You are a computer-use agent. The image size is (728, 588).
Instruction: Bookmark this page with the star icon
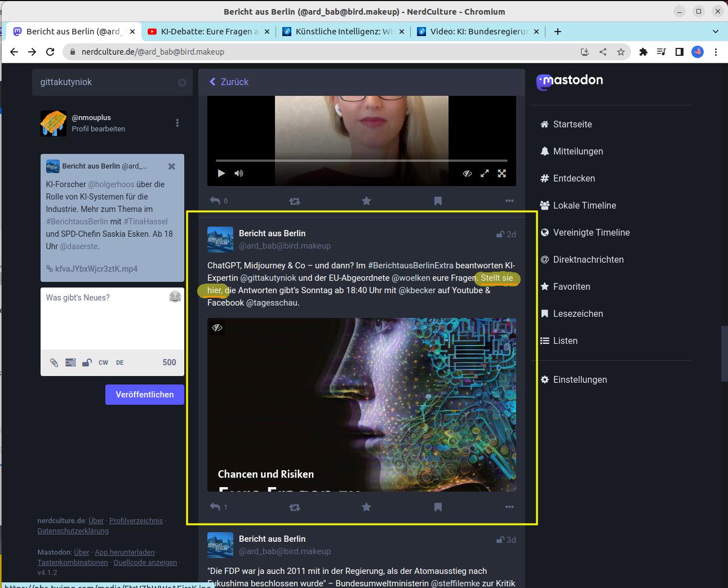[x=621, y=52]
